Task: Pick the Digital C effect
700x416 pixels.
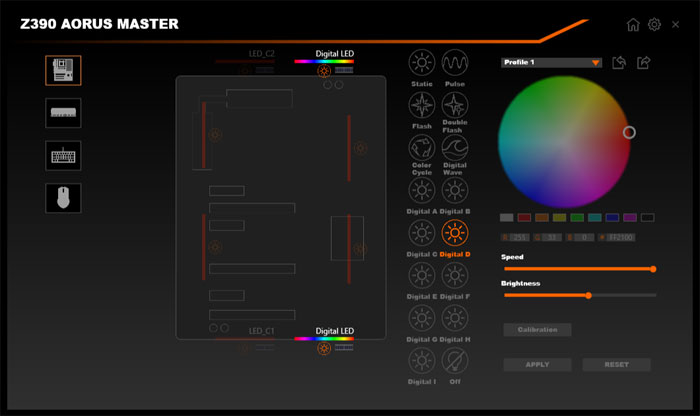Action: tap(421, 233)
